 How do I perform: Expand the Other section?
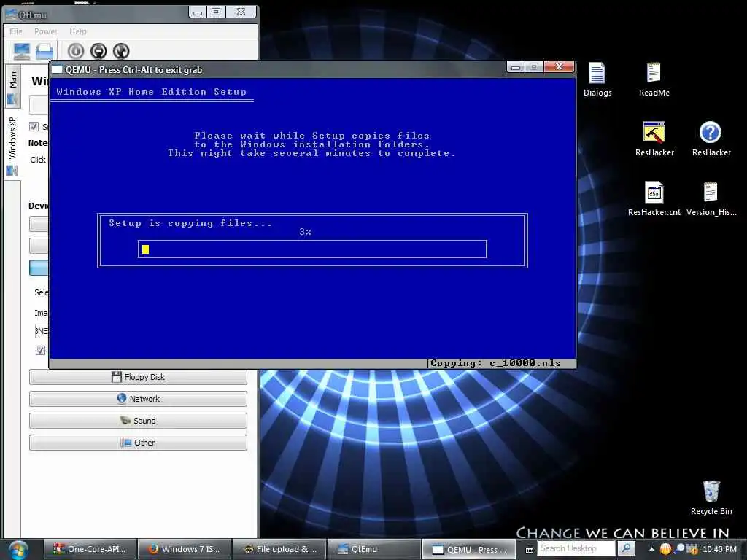click(x=138, y=443)
